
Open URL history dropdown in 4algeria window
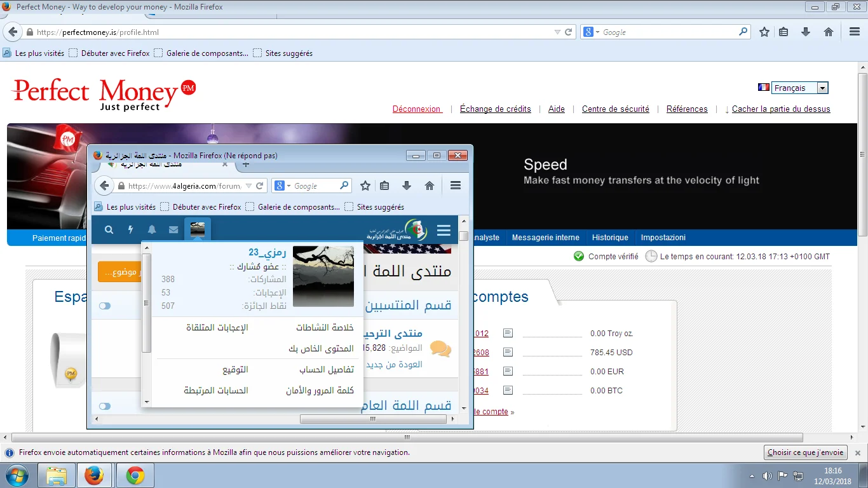point(248,186)
